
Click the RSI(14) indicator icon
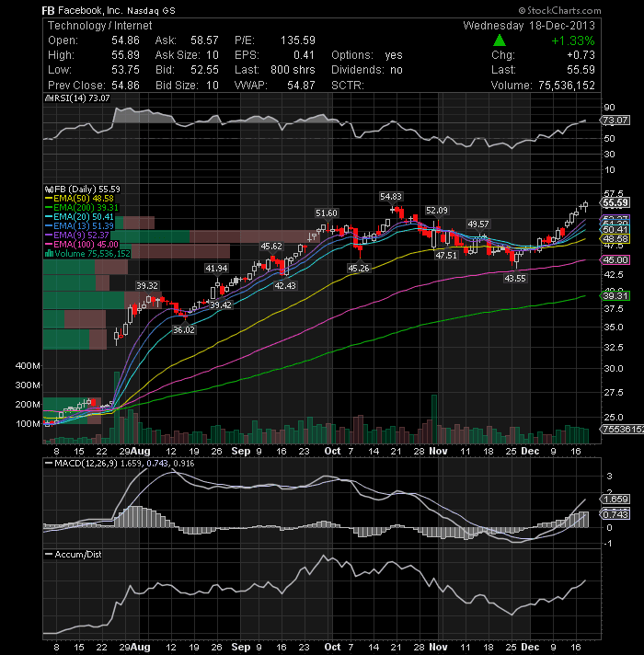click(x=48, y=98)
